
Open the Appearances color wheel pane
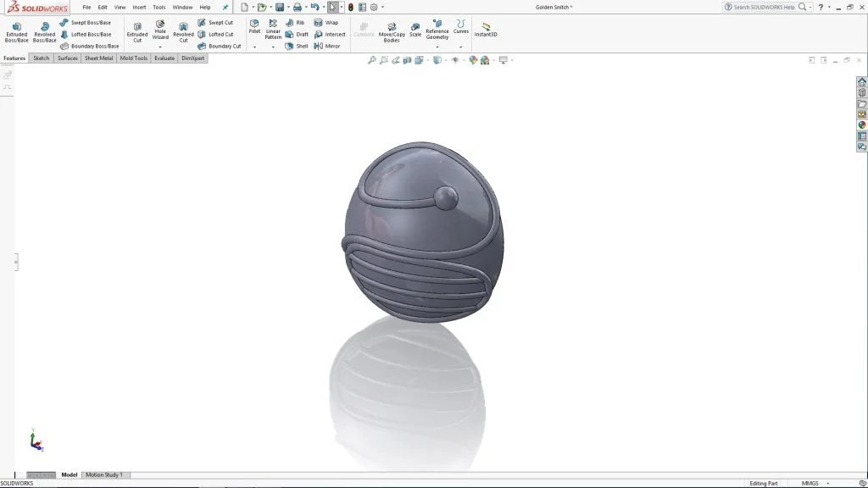tap(862, 125)
